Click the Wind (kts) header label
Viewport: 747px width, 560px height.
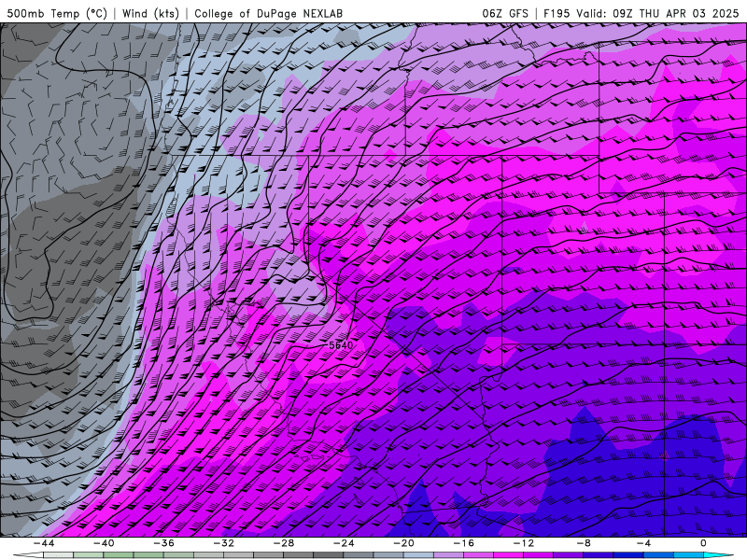pos(150,13)
